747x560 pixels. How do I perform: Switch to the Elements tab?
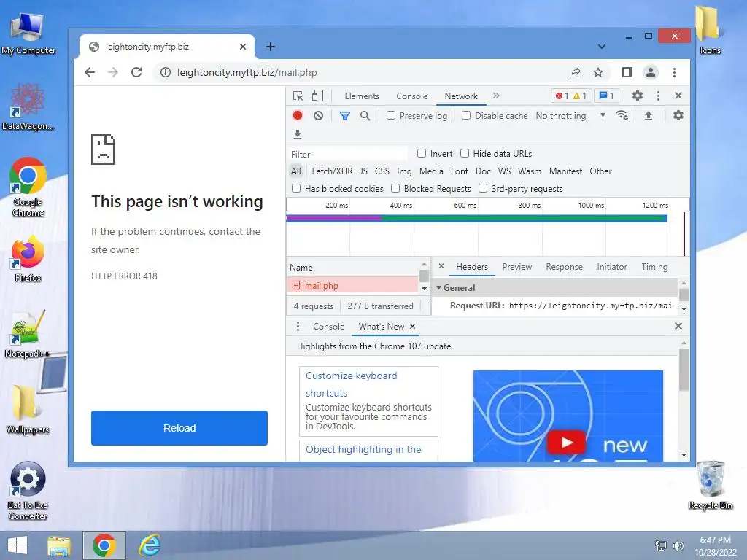pyautogui.click(x=362, y=96)
